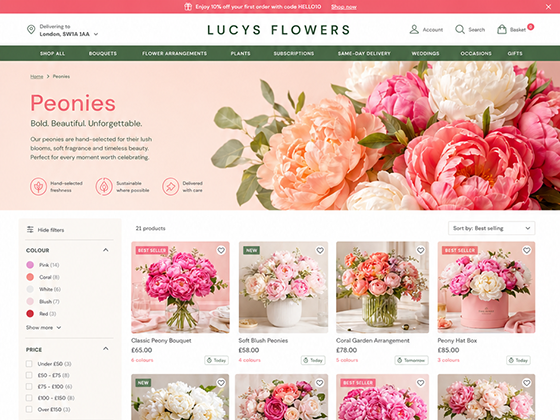Filter by the Pink colour swatch
Viewport: 560px width, 420px height.
(30, 265)
